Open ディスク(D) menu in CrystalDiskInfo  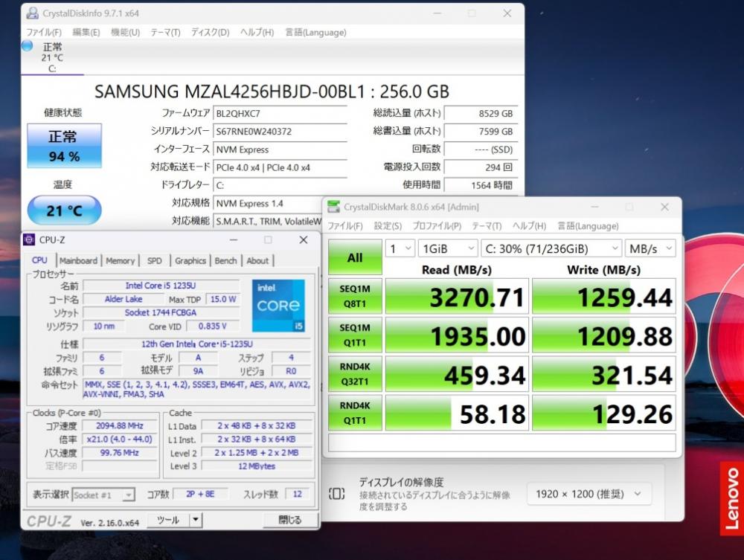pyautogui.click(x=211, y=32)
